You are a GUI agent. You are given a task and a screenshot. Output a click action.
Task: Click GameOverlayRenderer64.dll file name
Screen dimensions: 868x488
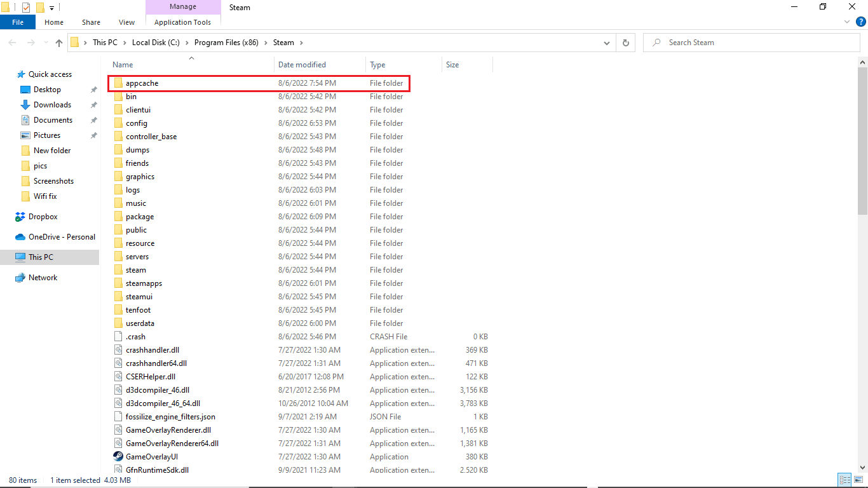pyautogui.click(x=172, y=444)
